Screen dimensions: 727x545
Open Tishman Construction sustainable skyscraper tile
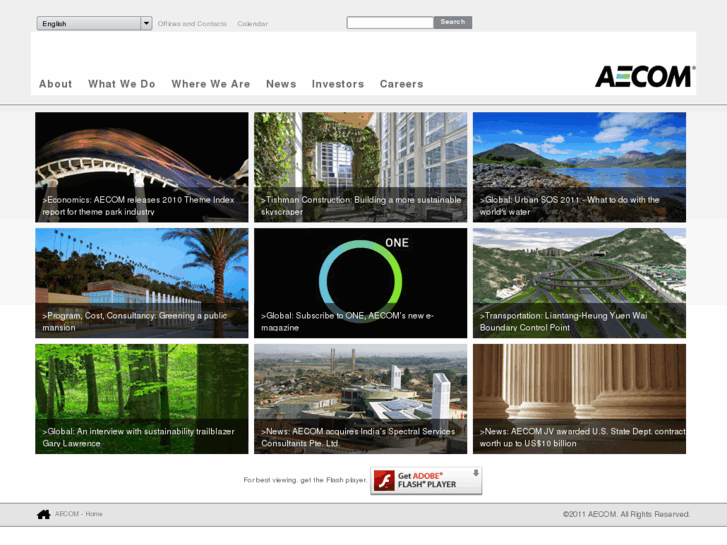361,167
